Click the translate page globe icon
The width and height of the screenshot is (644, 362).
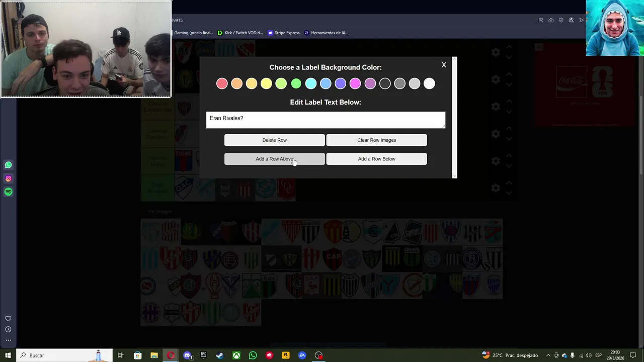coord(571,20)
